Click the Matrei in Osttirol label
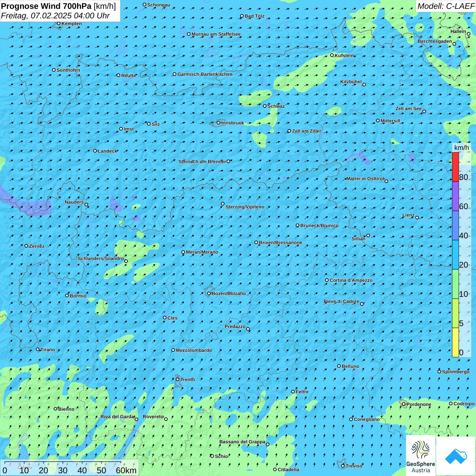476x476 pixels. pyautogui.click(x=365, y=178)
